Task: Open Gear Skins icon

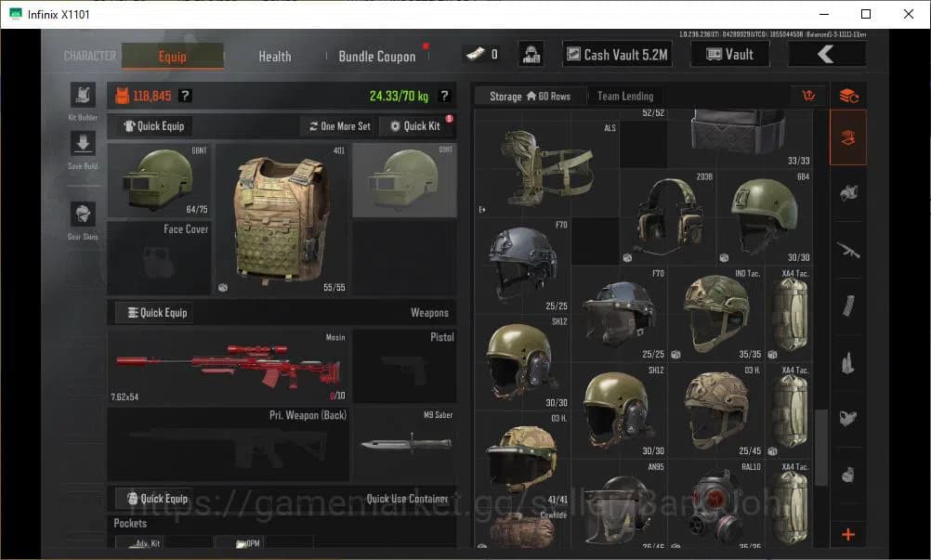Action: [x=83, y=215]
